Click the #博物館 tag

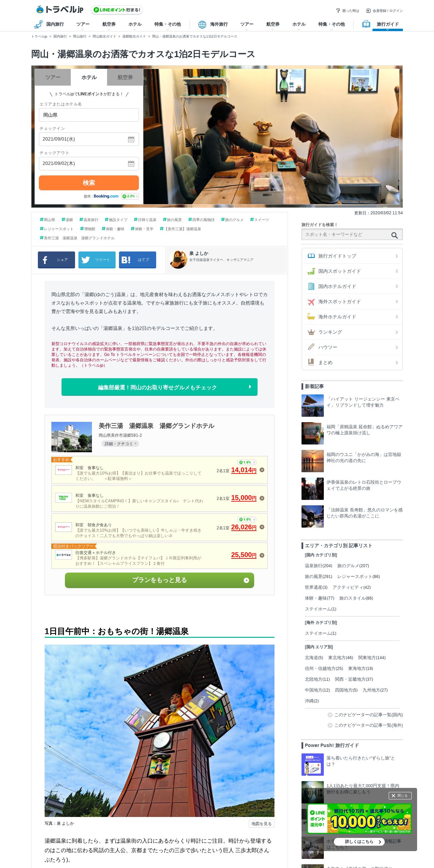pos(88,229)
